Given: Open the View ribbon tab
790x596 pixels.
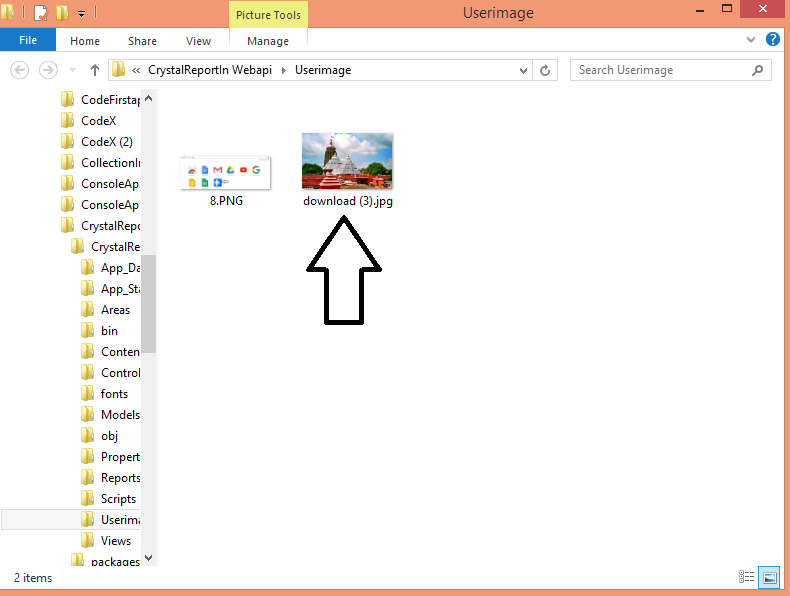Looking at the screenshot, I should (198, 41).
